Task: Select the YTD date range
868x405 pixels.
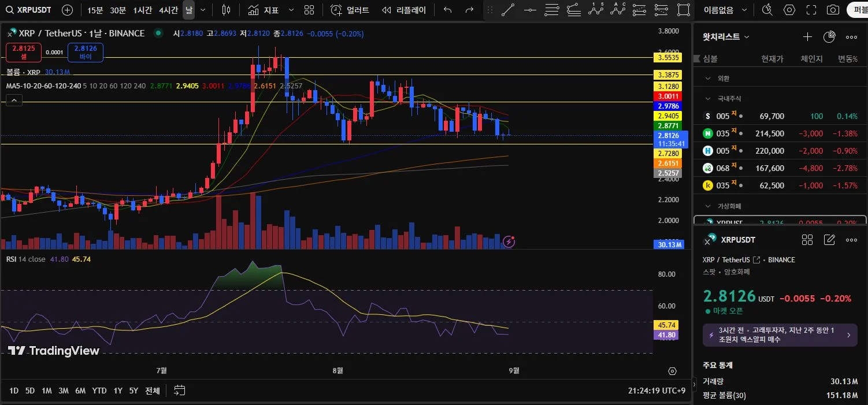Action: pyautogui.click(x=99, y=391)
